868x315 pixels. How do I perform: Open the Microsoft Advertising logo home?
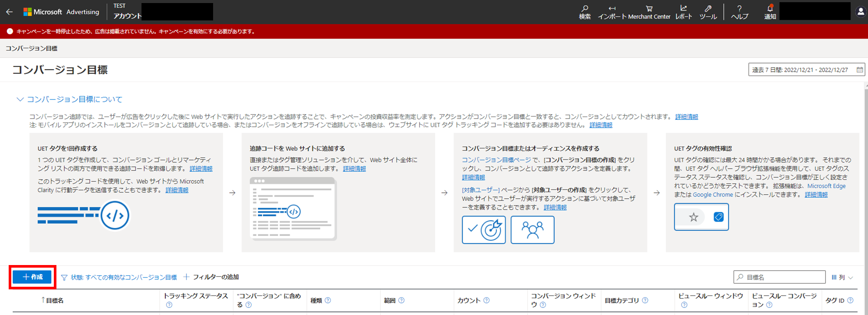click(x=61, y=12)
